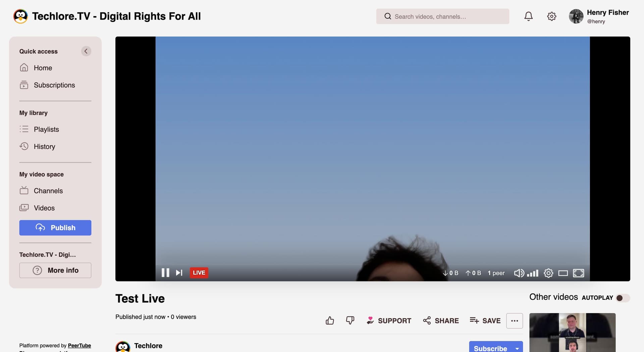Click the upload stats 0 B

[x=473, y=273]
